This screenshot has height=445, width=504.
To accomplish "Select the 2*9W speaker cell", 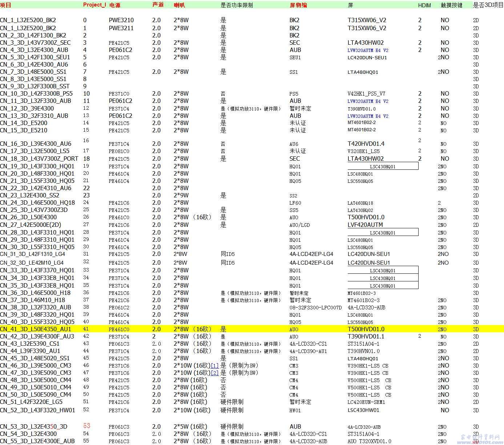I will (181, 196).
